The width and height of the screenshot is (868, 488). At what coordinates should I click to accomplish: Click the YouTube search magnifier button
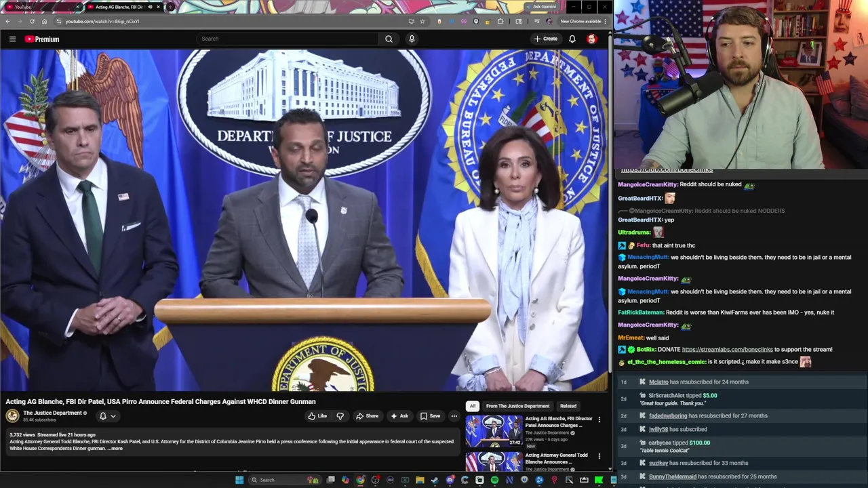coord(389,39)
